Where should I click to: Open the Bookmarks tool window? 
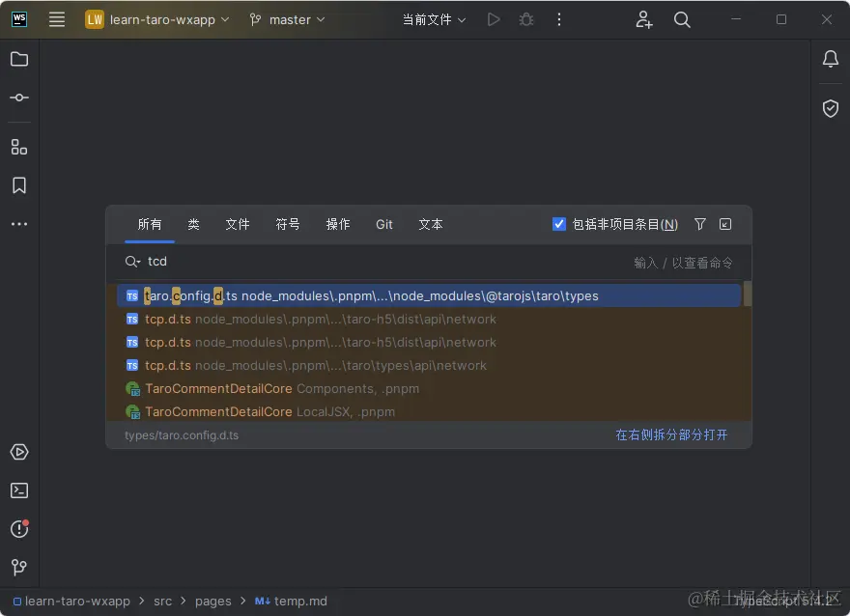pos(19,185)
